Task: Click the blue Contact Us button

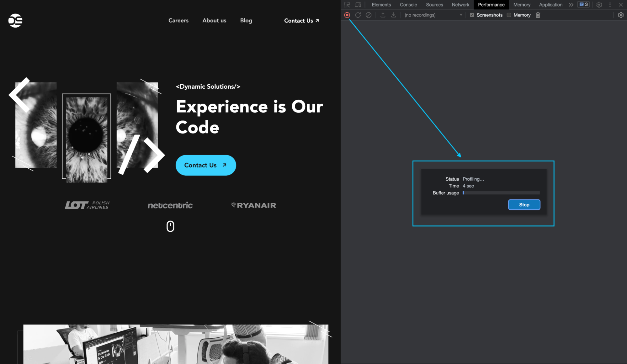Action: pos(205,165)
